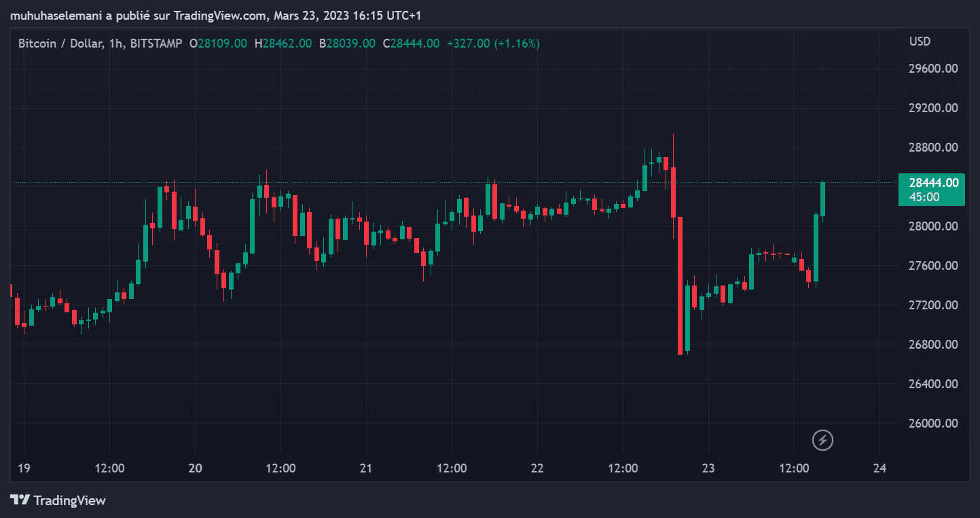Click the close value C28444.00
Viewport: 980px width, 518px height.
pyautogui.click(x=411, y=44)
